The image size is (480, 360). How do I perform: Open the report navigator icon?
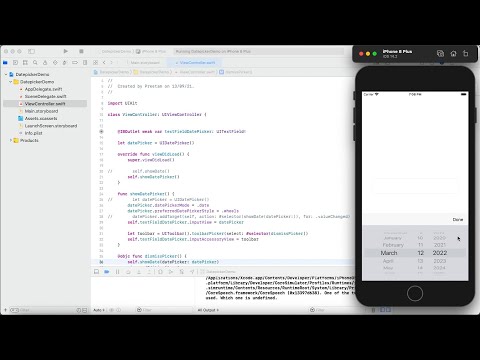click(85, 63)
